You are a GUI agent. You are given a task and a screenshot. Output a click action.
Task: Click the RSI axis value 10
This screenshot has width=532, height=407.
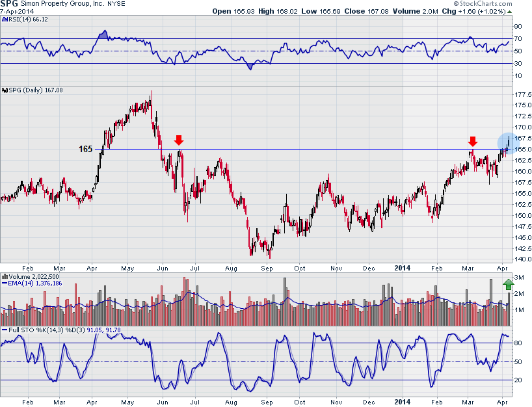tap(518, 75)
